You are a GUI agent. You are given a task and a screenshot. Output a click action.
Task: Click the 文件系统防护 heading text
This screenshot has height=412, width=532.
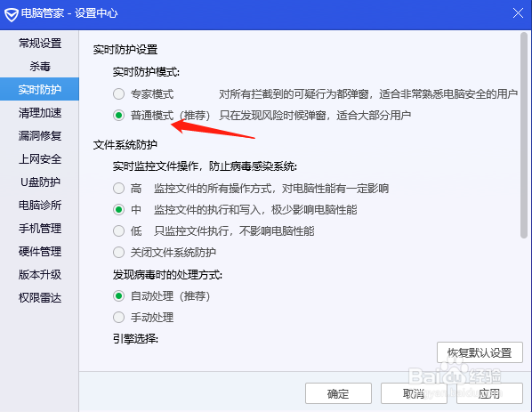[x=125, y=145]
